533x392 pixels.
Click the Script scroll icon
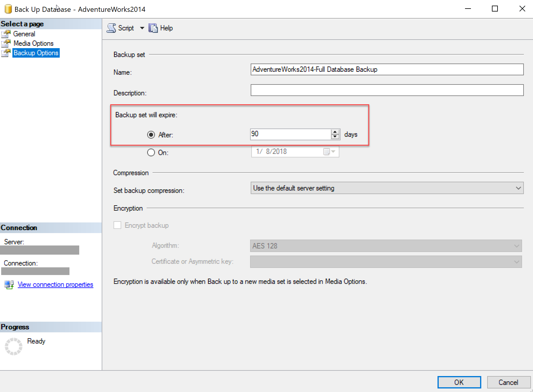coord(111,28)
